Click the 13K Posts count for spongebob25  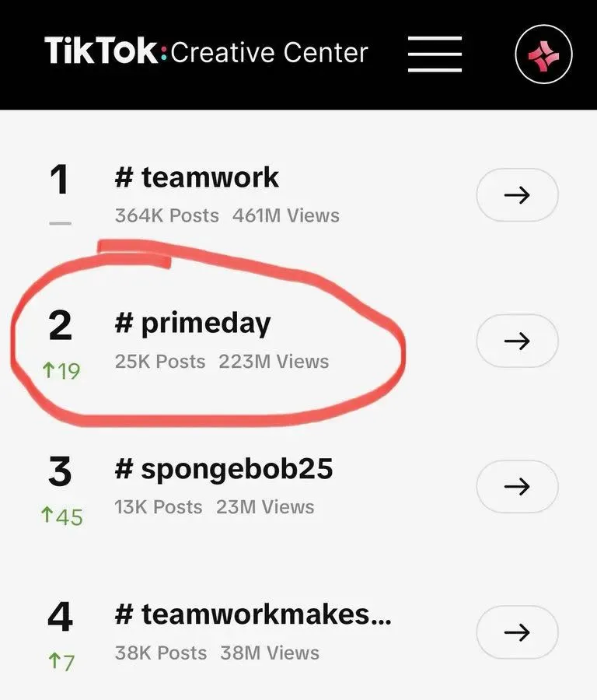click(159, 507)
